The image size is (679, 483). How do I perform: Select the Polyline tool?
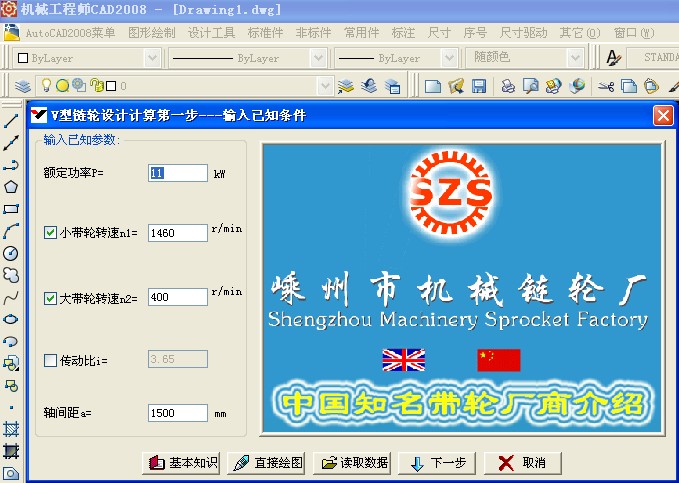[11, 165]
